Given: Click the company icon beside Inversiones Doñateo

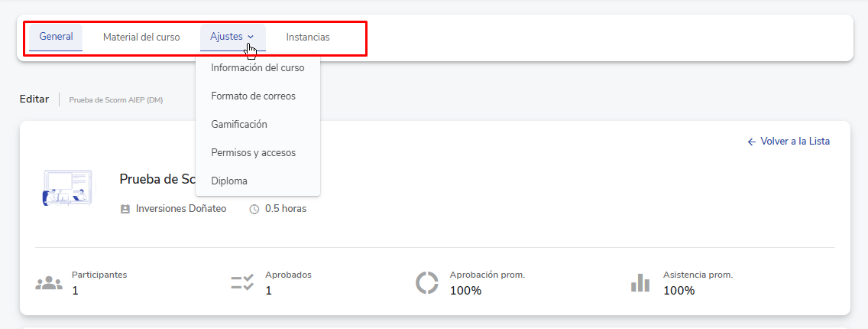Looking at the screenshot, I should pos(125,209).
